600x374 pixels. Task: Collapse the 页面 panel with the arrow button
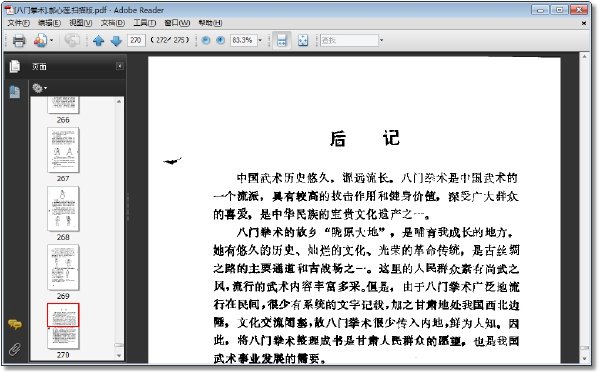tap(119, 66)
